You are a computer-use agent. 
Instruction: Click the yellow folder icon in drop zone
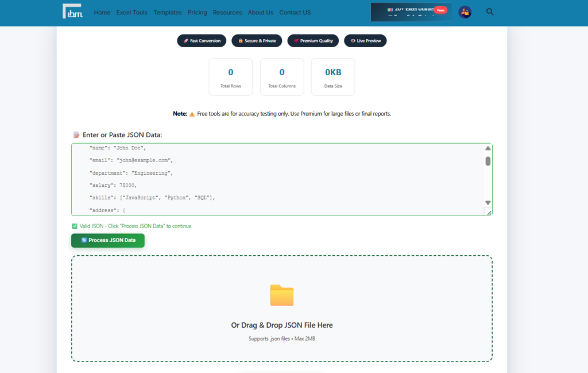pyautogui.click(x=282, y=295)
